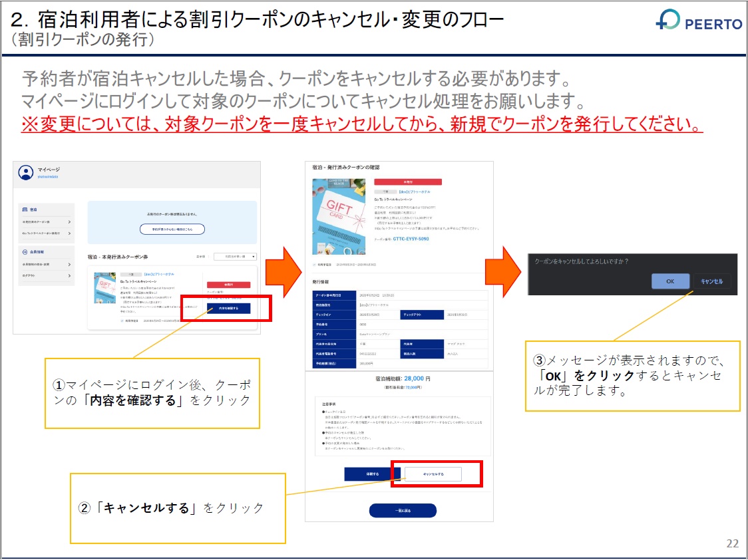This screenshot has height=560, width=748.
Task: Click the チェックイン header cell in the table
Action: 334,315
